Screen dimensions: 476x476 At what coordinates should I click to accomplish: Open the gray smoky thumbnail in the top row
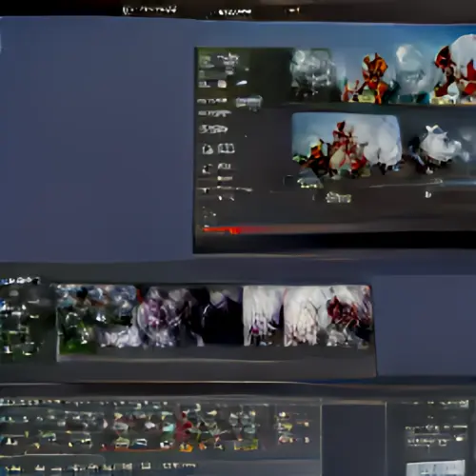click(312, 73)
